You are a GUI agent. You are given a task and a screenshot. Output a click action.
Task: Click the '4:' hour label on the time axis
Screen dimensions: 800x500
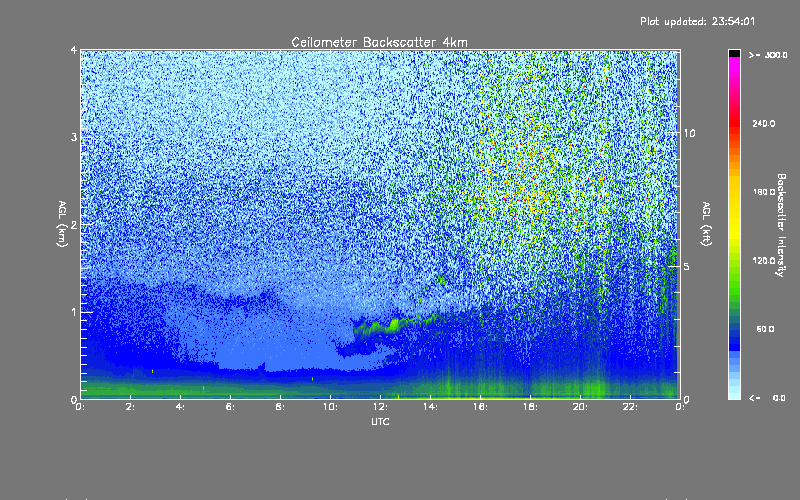pyautogui.click(x=180, y=407)
